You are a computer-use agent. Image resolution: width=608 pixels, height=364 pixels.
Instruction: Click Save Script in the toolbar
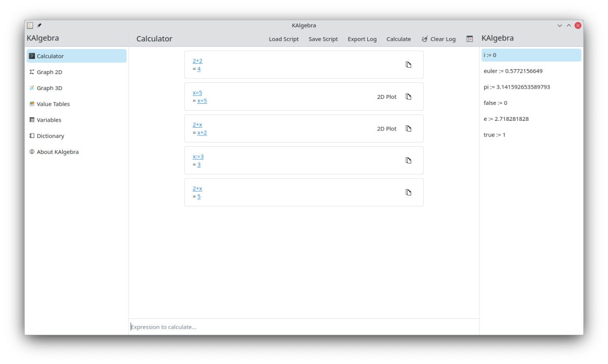[x=323, y=39]
